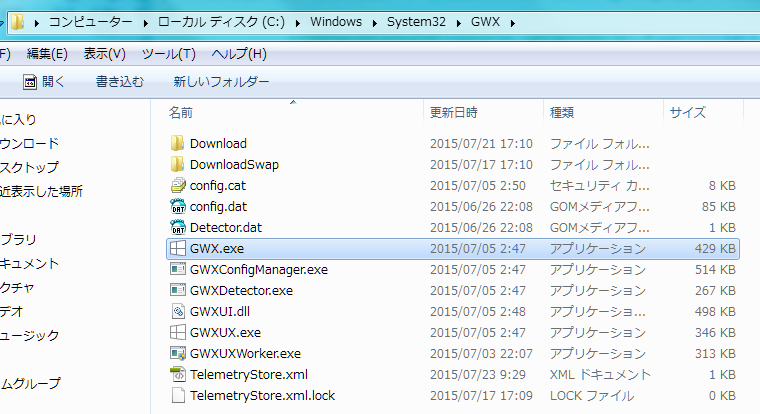Open the 表示(V) menu
Viewport: 760px width, 414px height.
click(x=105, y=54)
